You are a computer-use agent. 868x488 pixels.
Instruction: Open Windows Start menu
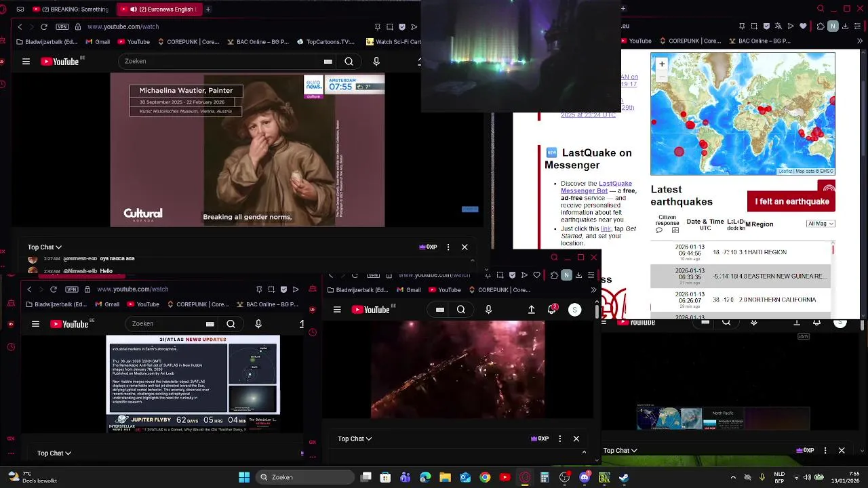coord(244,477)
